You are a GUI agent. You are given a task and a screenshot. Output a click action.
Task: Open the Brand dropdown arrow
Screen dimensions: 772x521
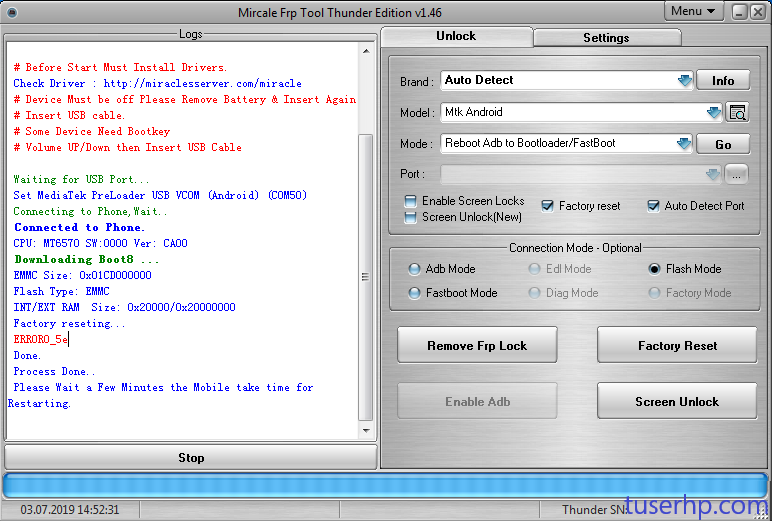point(684,81)
